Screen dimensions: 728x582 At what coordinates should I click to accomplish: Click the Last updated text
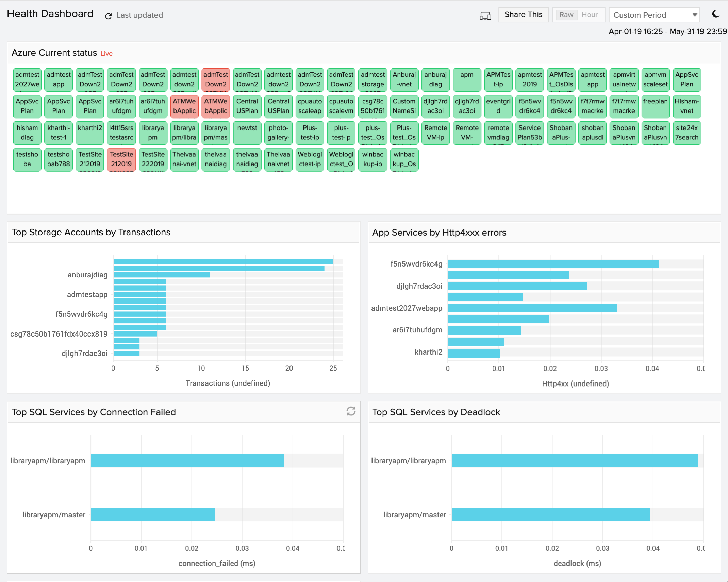point(139,15)
